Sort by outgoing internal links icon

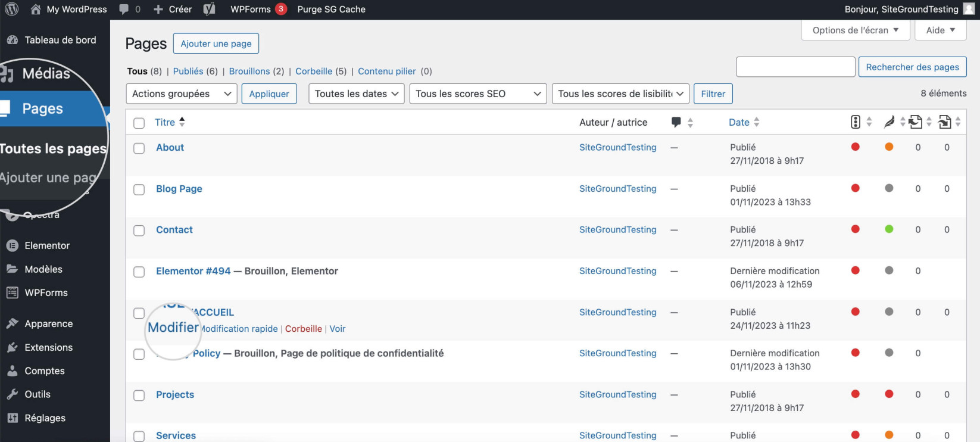[x=916, y=122]
